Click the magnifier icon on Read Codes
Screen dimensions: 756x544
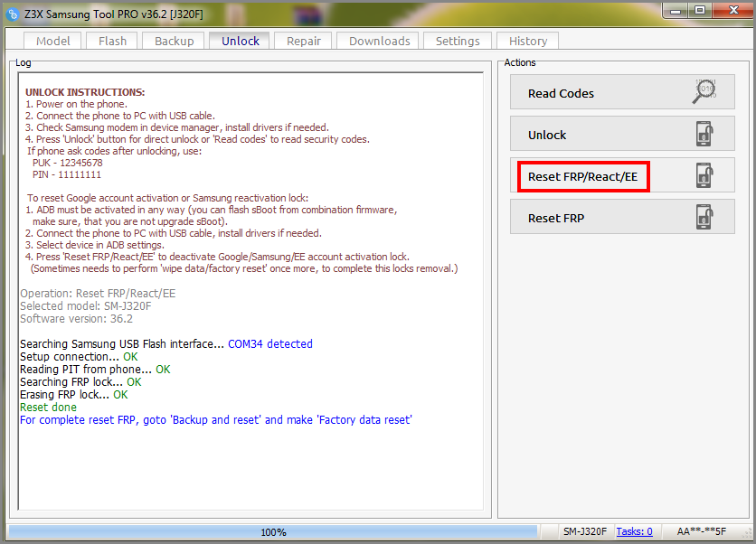tap(704, 91)
